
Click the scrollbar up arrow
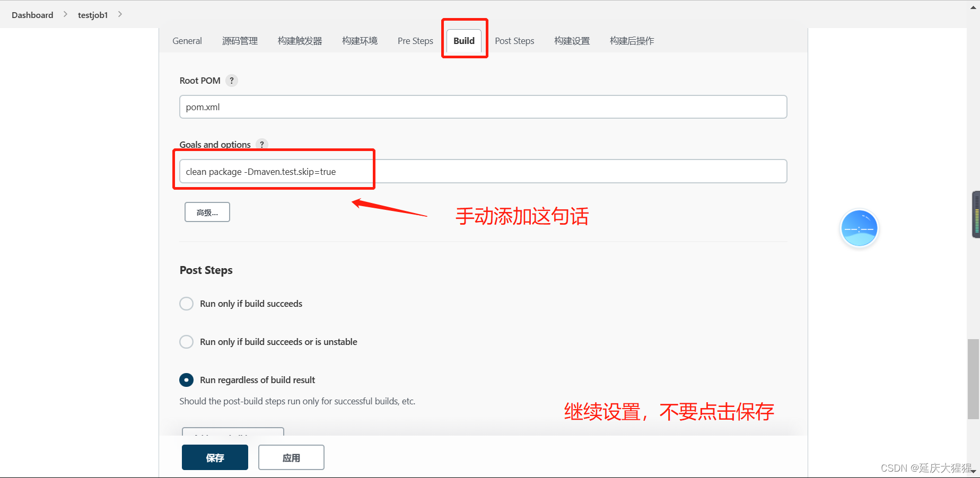click(x=973, y=7)
